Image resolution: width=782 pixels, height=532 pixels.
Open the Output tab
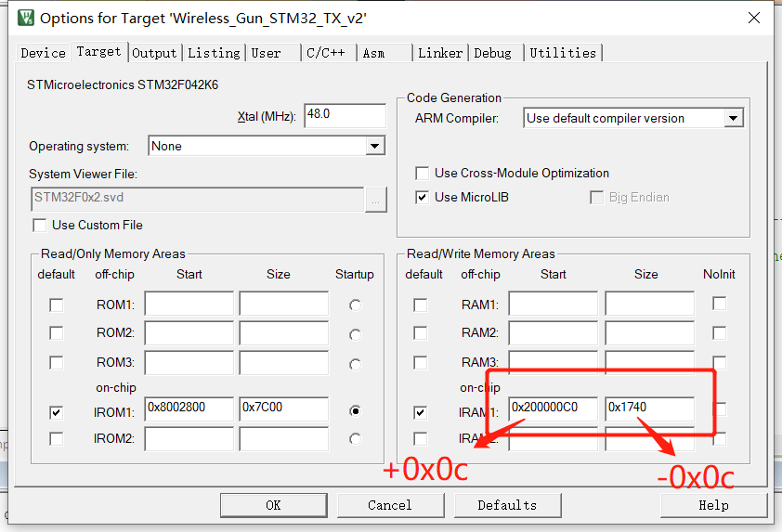154,53
